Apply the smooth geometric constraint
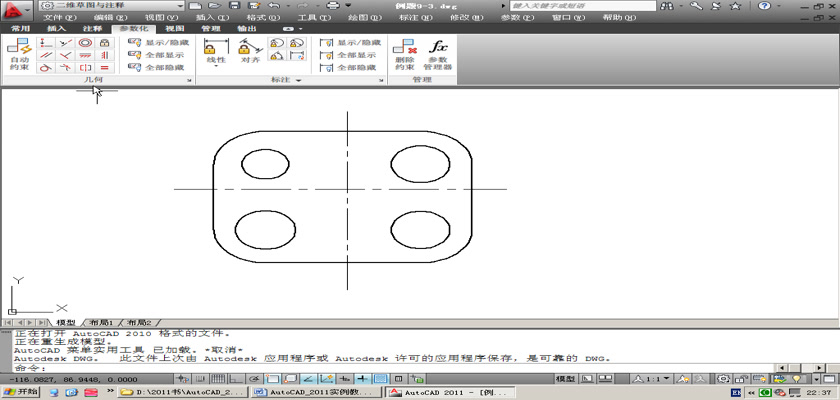This screenshot has width=840, height=400. click(x=65, y=67)
